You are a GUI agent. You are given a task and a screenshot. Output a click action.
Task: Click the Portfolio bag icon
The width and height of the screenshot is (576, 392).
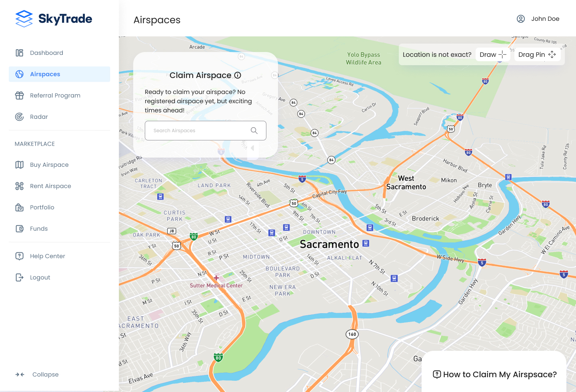[20, 207]
